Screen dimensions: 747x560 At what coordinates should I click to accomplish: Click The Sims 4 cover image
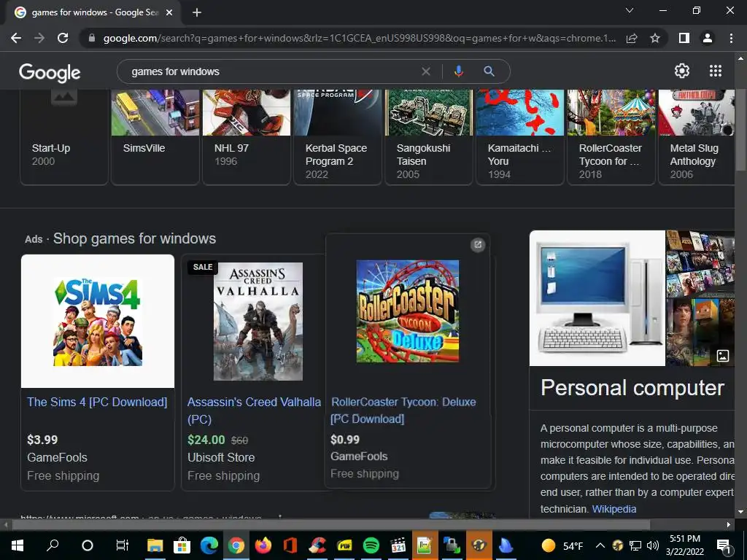pyautogui.click(x=98, y=322)
